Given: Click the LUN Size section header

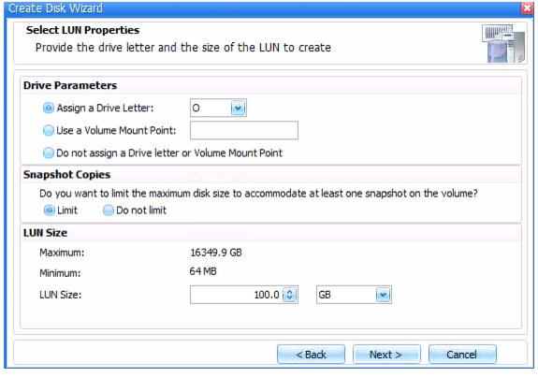Looking at the screenshot, I should pos(45,233).
